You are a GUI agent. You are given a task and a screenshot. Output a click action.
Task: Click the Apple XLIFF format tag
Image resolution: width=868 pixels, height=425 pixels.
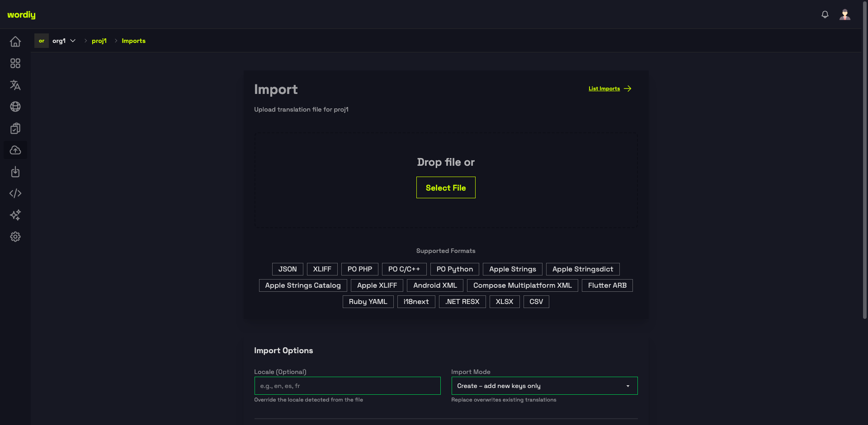point(377,285)
